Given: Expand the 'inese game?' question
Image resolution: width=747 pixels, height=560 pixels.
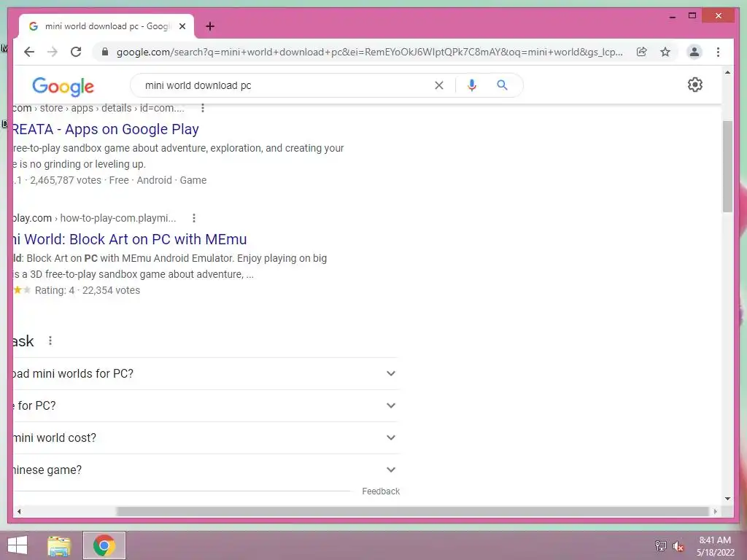Looking at the screenshot, I should pyautogui.click(x=206, y=470).
